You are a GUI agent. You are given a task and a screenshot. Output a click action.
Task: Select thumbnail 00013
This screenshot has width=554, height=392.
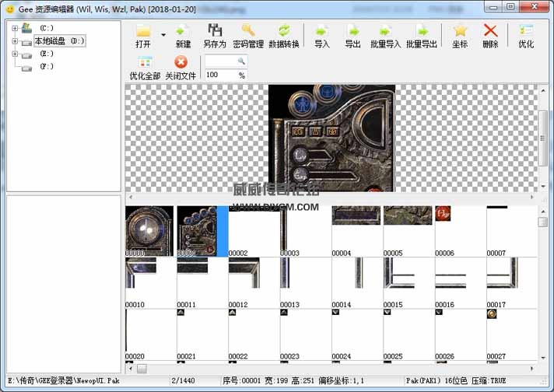click(x=306, y=283)
